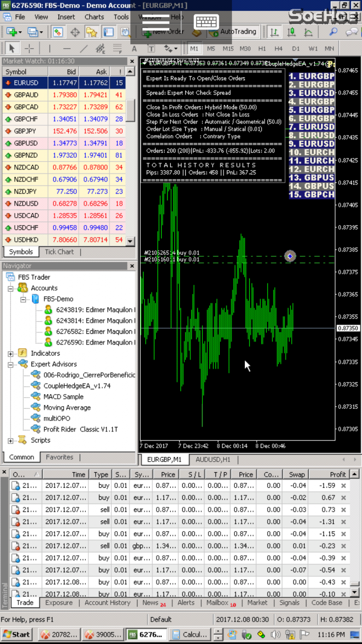362x644 pixels.
Task: Open the remote keyboard overlay icon
Action: point(206,22)
